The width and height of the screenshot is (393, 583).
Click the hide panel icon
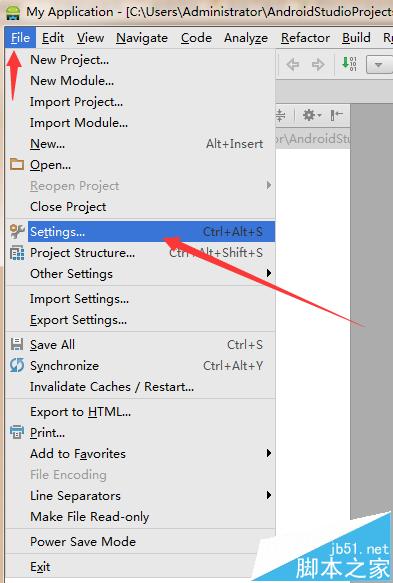pyautogui.click(x=336, y=115)
